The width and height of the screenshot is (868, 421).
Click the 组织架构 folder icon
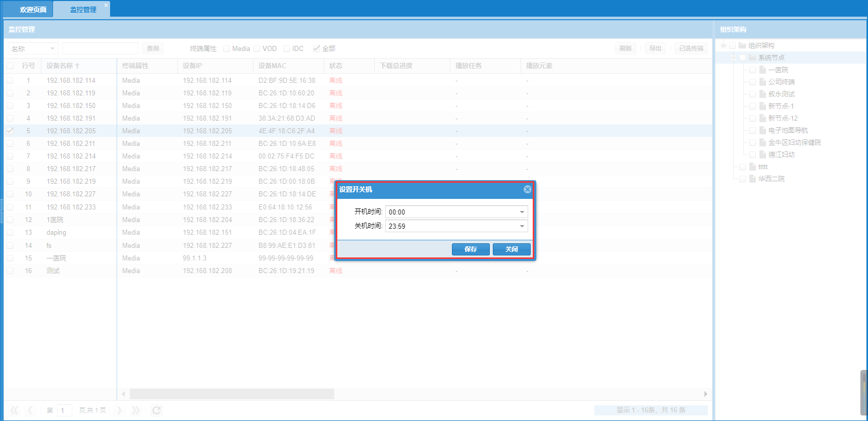742,45
